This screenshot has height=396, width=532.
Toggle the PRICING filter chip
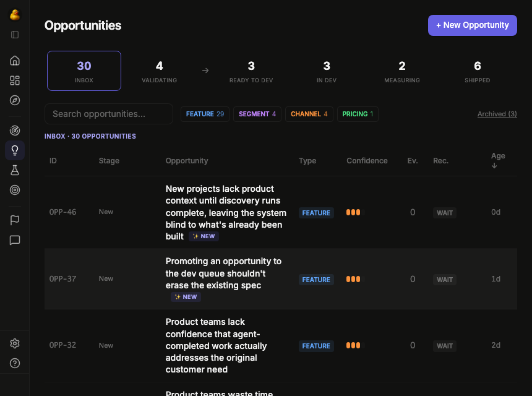coord(358,114)
